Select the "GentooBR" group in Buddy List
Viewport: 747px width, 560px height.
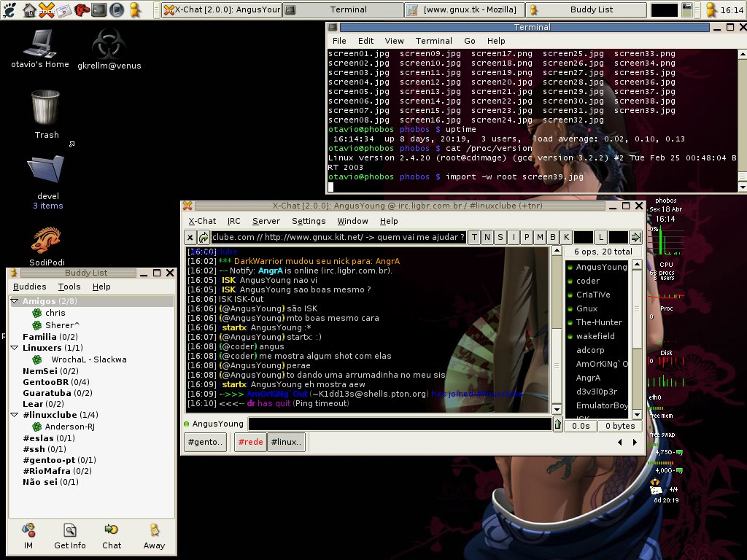coord(56,382)
